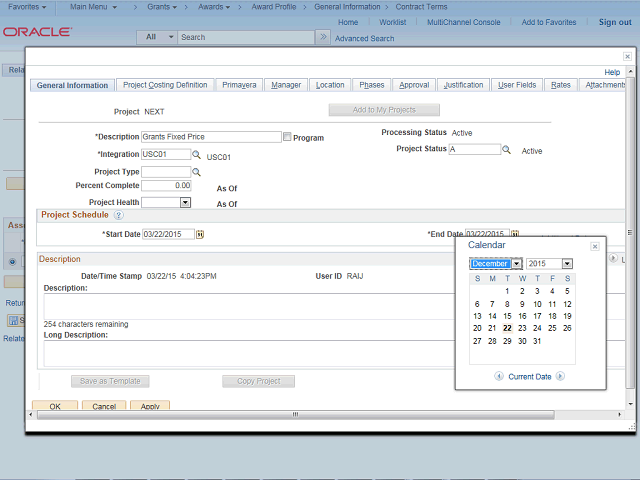
Task: Open the December month dropdown
Action: click(x=517, y=264)
